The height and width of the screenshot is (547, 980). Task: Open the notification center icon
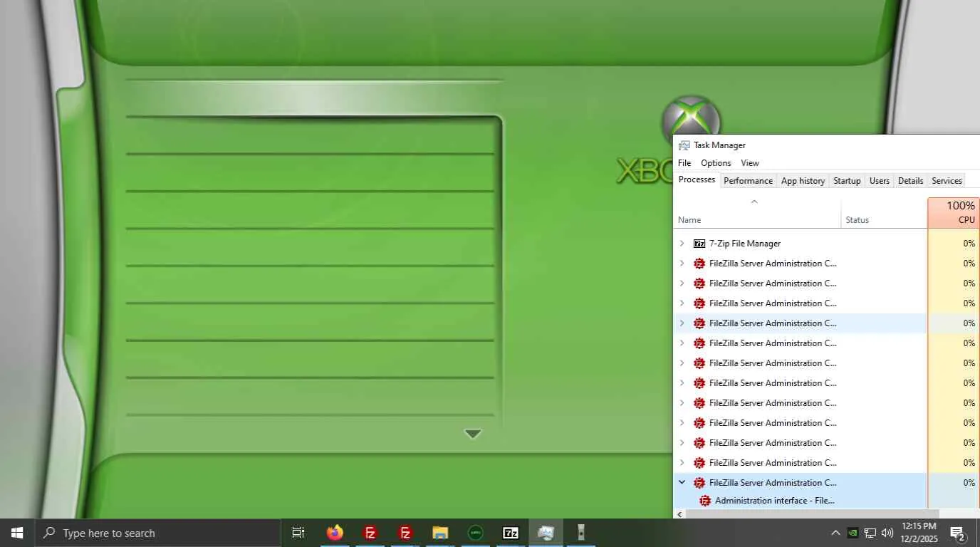pos(958,533)
